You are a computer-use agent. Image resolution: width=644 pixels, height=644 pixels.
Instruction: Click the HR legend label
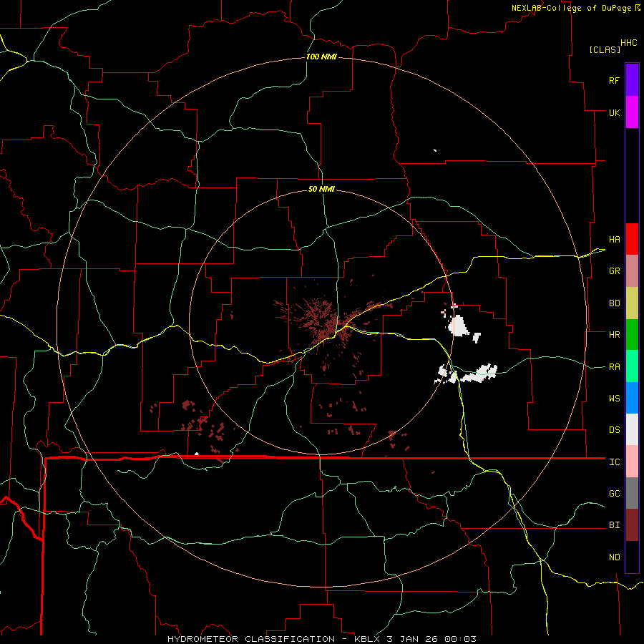coord(614,335)
